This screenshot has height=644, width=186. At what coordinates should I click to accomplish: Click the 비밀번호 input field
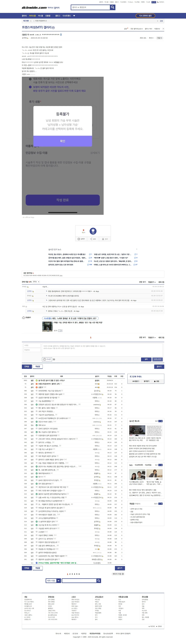(x=32, y=350)
